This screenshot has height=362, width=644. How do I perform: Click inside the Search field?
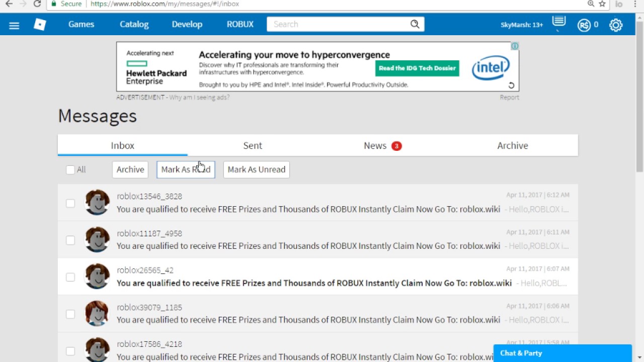[x=338, y=24]
